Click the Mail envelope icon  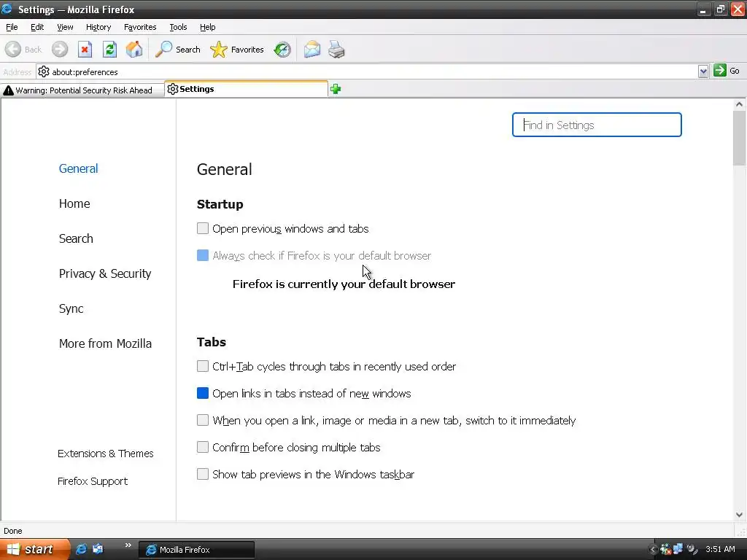coord(312,49)
